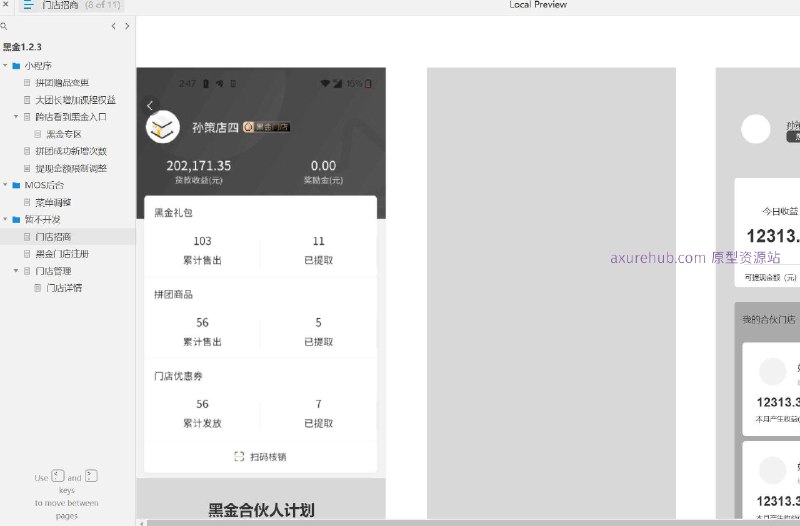Viewport: 800px width, 526px height.
Task: Click the 孙策店四 store name
Action: pos(215,128)
